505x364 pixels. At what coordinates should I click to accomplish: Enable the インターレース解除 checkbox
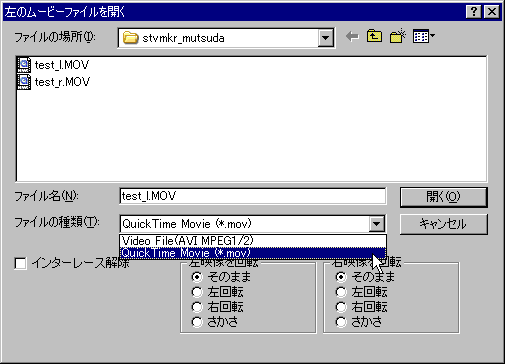pos(20,264)
